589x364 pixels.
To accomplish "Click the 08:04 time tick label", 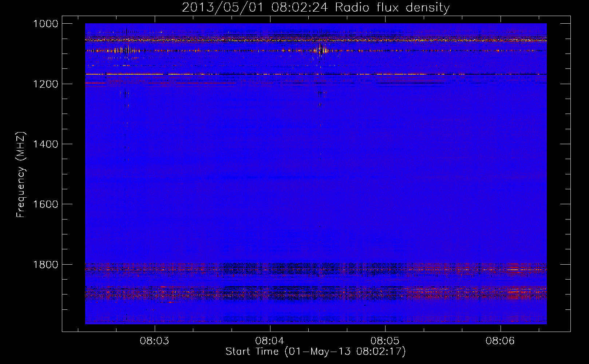I will tap(270, 341).
